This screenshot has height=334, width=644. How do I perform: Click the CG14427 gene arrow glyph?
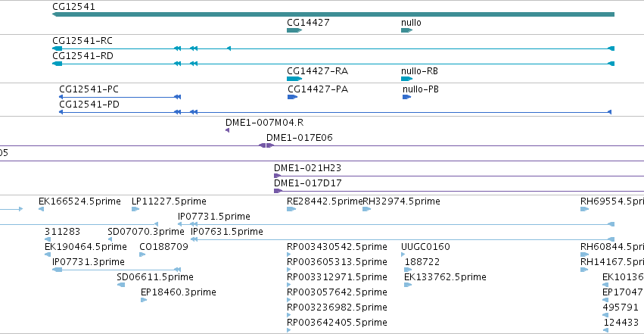[294, 30]
